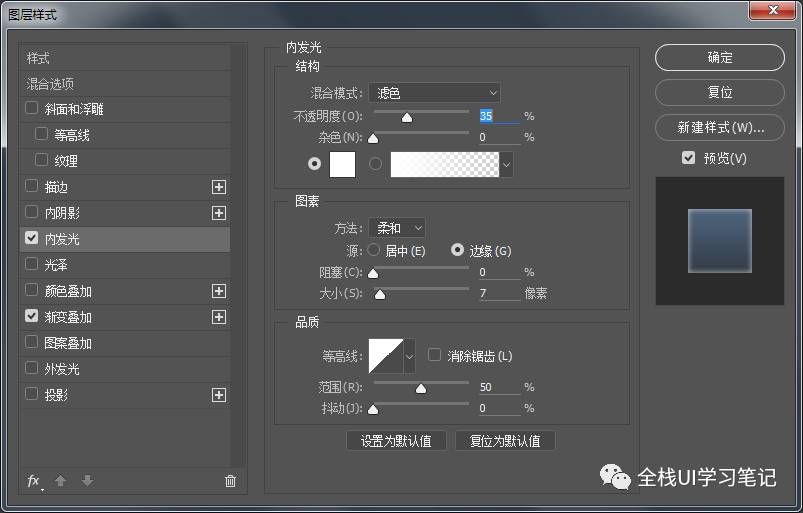Open the fx add-style menu

(x=34, y=481)
